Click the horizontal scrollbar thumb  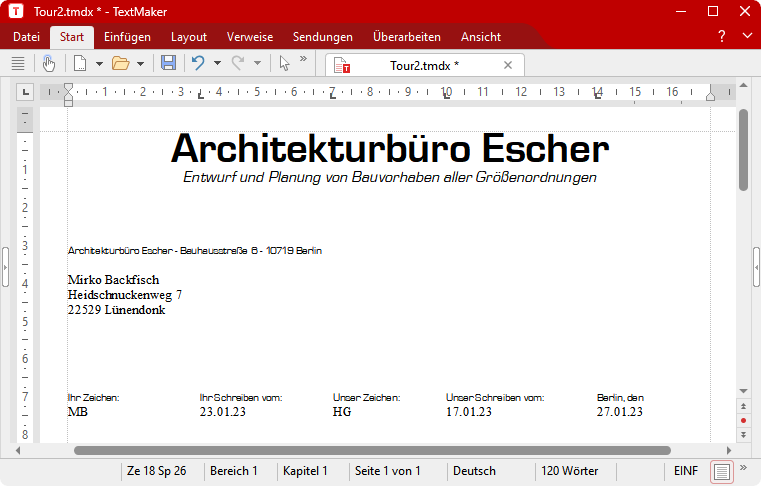tap(372, 451)
